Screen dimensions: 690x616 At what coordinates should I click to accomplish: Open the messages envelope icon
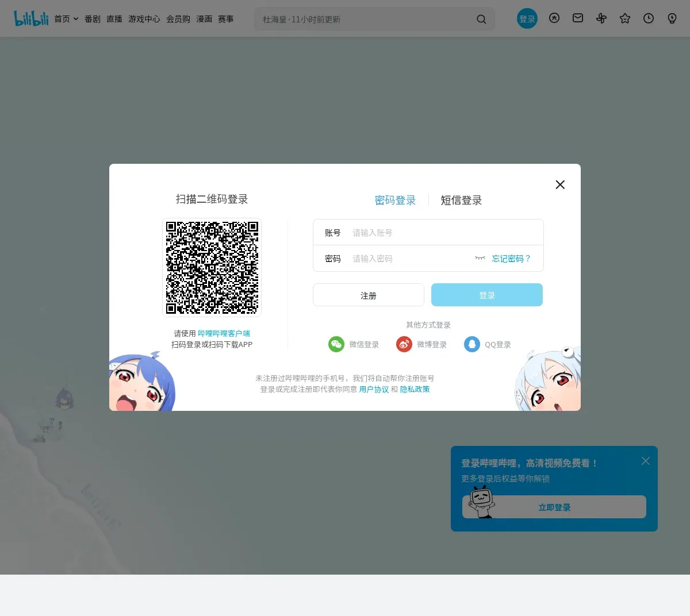point(578,18)
